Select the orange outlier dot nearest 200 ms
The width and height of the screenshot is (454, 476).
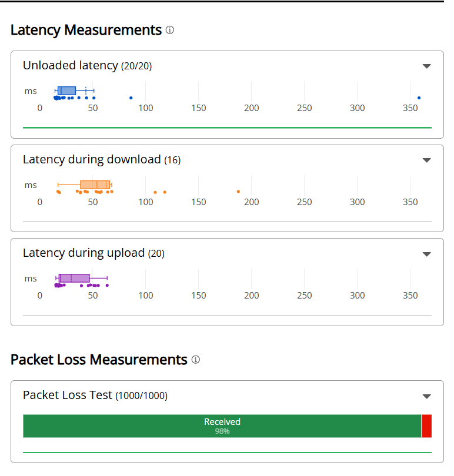238,191
